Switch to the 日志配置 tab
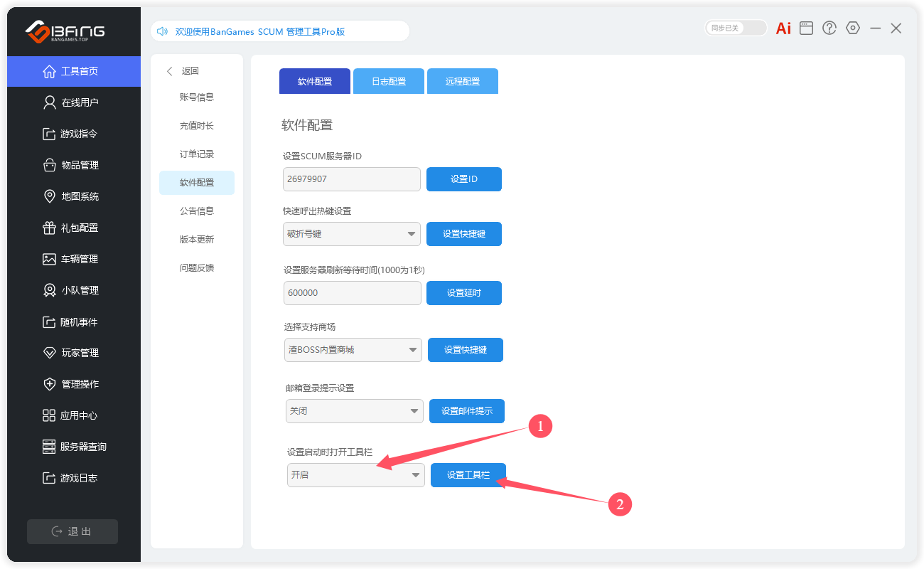Image resolution: width=924 pixels, height=569 pixels. pyautogui.click(x=389, y=82)
